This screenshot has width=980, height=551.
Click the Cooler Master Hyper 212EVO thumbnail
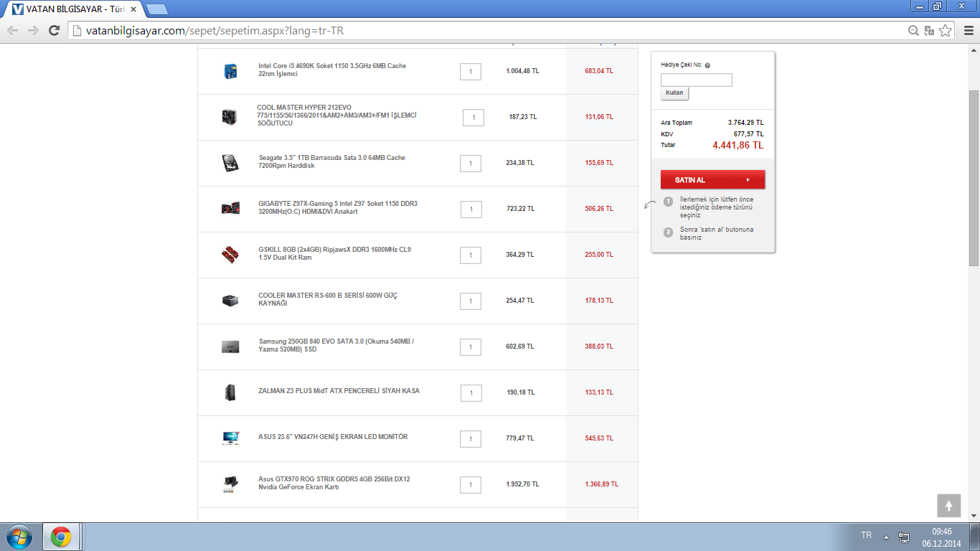(x=230, y=117)
